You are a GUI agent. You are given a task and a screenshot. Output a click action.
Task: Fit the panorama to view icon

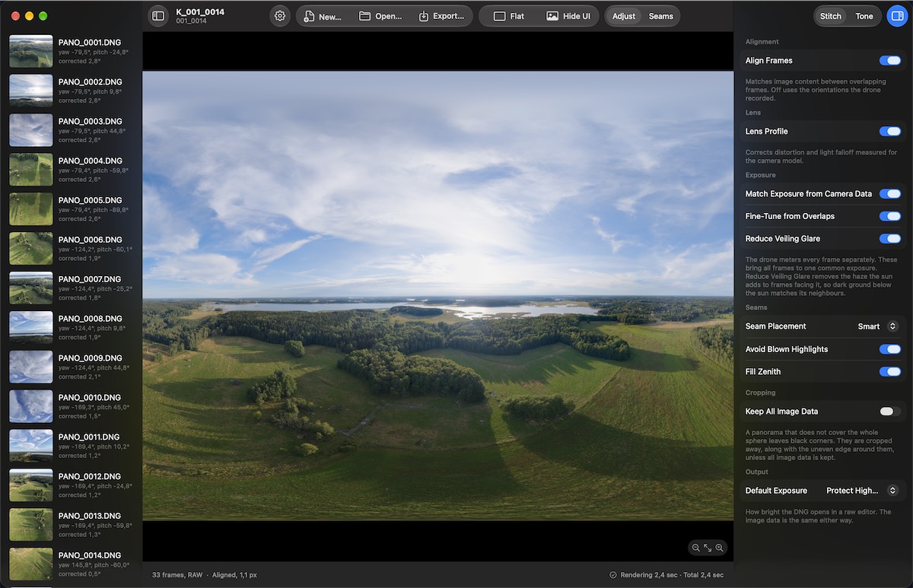[x=708, y=548]
